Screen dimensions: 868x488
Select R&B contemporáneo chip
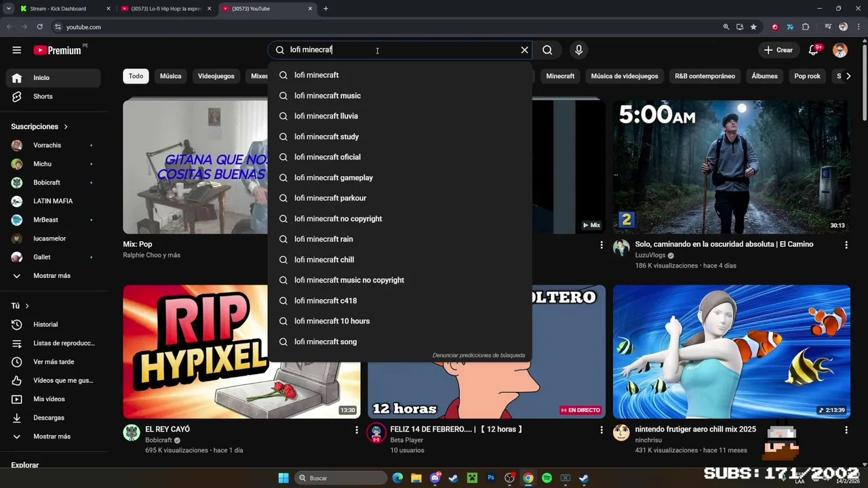[705, 76]
